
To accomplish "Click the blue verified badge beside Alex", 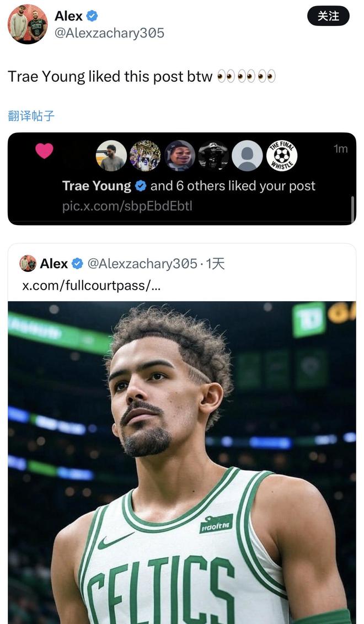I will 92,16.
